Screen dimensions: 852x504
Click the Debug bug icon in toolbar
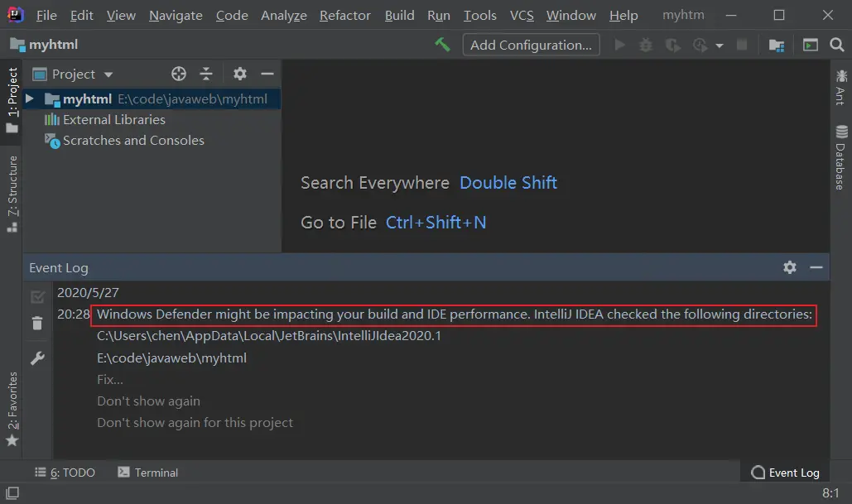point(646,45)
